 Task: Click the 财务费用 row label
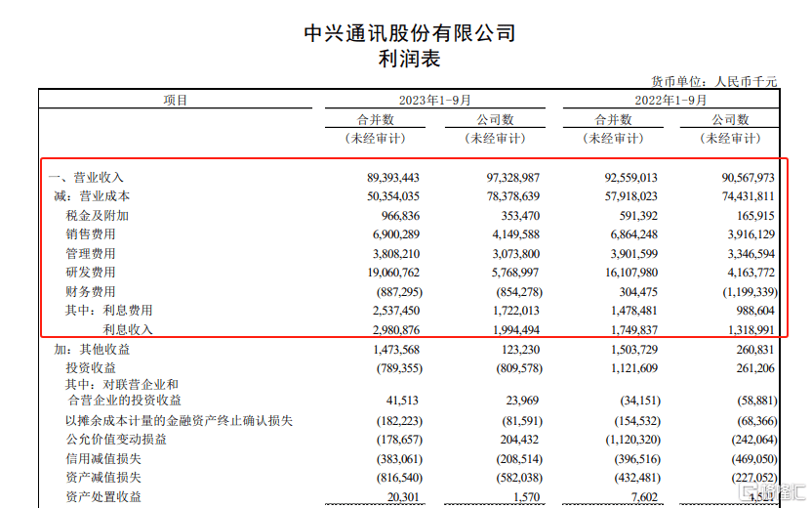pyautogui.click(x=91, y=291)
